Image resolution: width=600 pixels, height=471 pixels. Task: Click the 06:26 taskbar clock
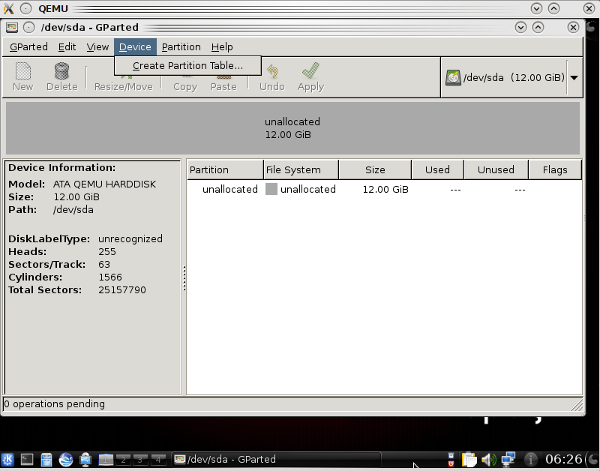point(563,459)
